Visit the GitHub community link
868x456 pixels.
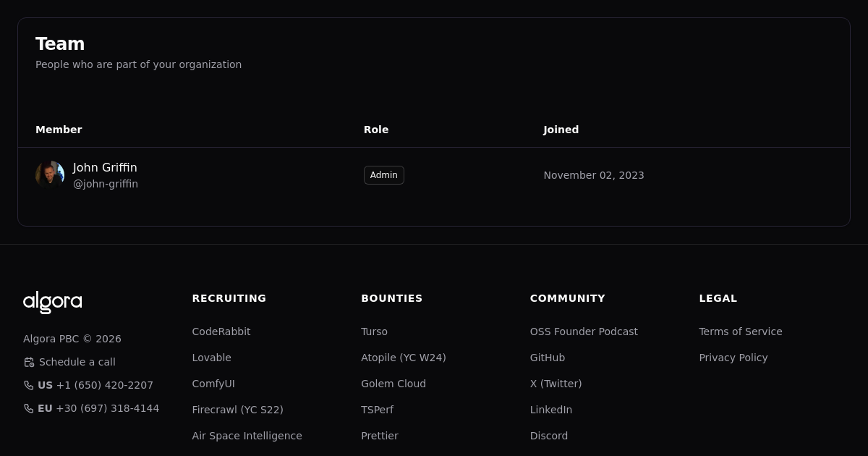click(547, 358)
